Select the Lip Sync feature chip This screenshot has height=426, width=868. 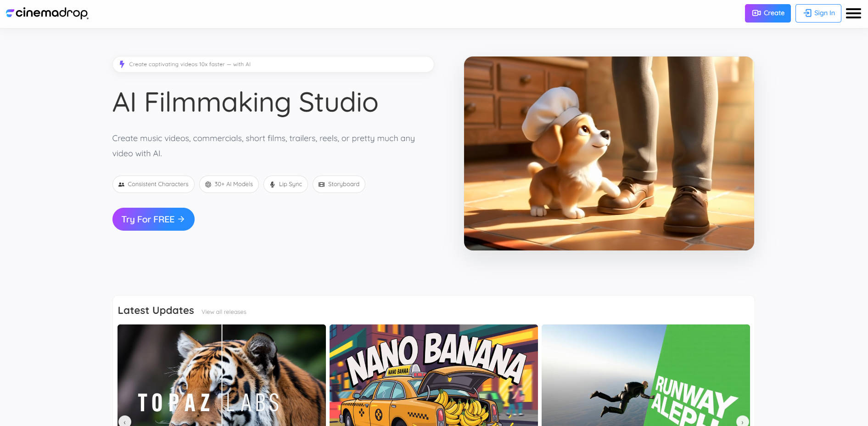point(286,184)
